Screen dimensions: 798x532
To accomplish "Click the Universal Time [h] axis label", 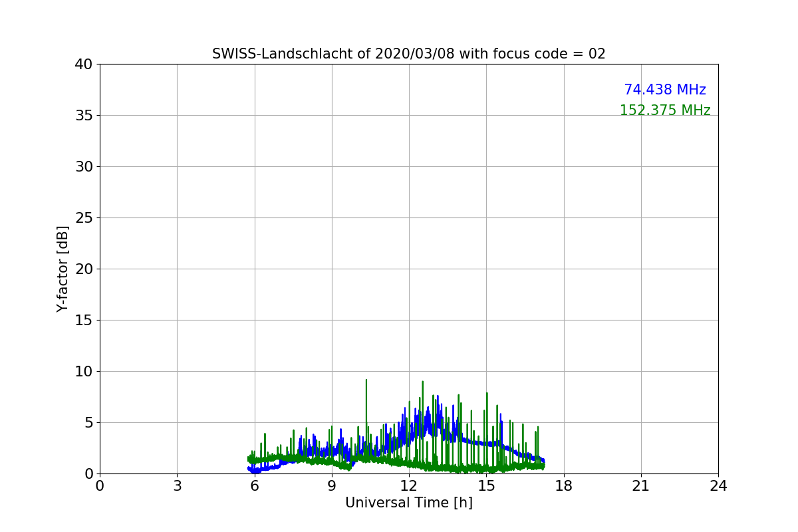I will [x=409, y=503].
